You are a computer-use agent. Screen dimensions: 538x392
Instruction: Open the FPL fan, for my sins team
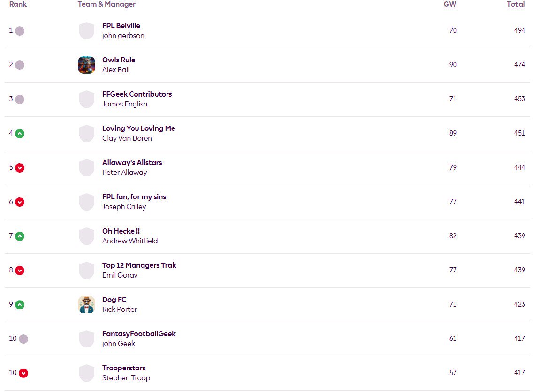[x=134, y=197]
